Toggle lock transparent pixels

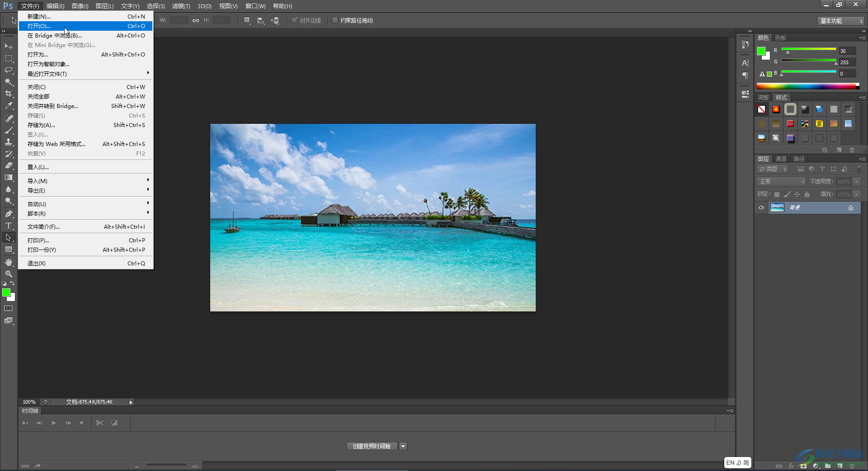[x=777, y=194]
